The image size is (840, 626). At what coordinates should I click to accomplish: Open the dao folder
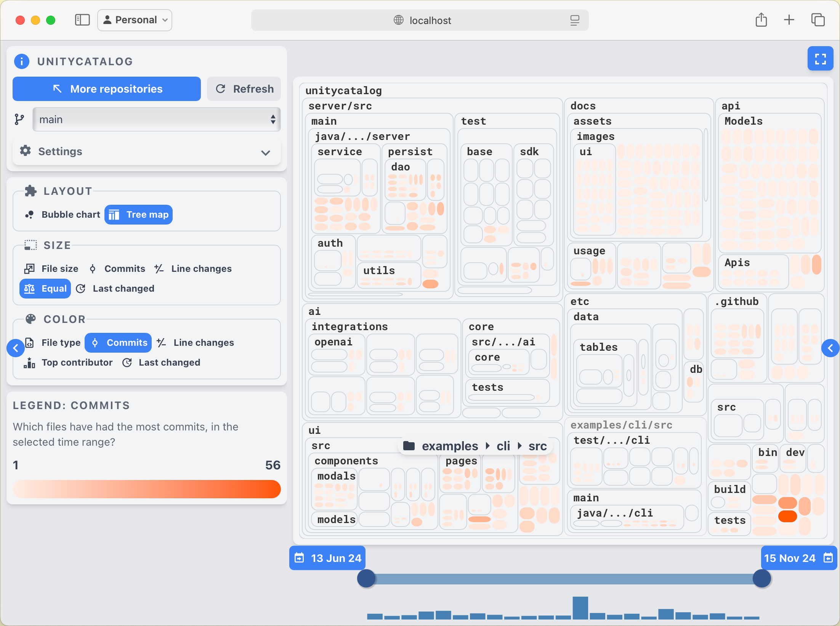400,167
